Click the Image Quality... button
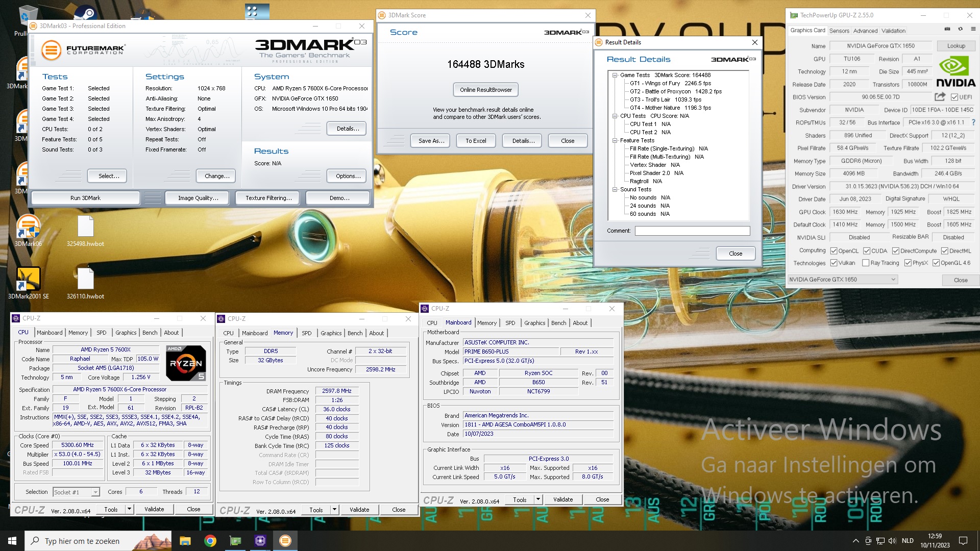Image resolution: width=980 pixels, height=551 pixels. tap(198, 198)
